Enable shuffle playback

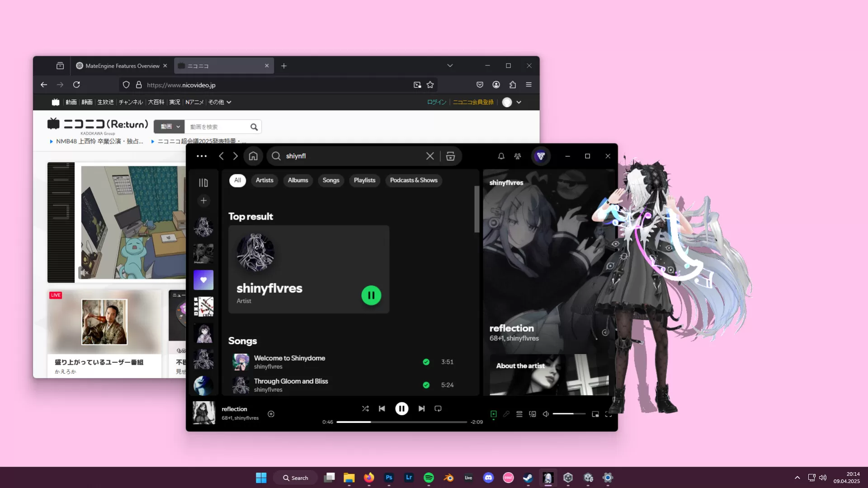point(365,408)
